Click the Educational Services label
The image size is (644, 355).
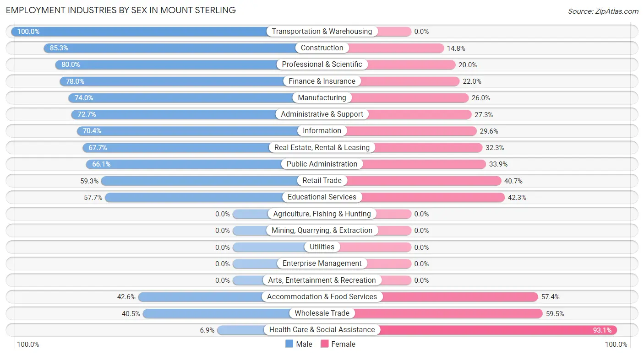click(322, 197)
